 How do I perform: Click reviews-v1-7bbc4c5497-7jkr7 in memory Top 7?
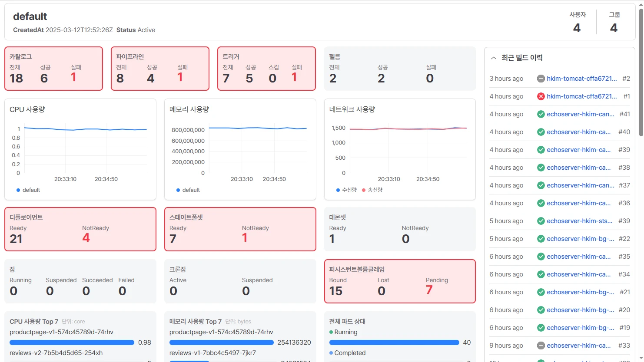point(212,353)
